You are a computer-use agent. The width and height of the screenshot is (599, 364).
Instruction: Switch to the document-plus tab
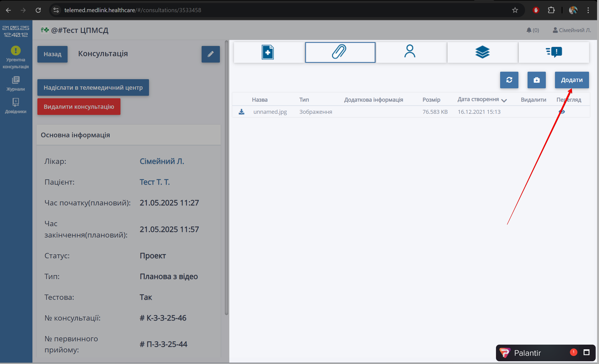pos(268,52)
